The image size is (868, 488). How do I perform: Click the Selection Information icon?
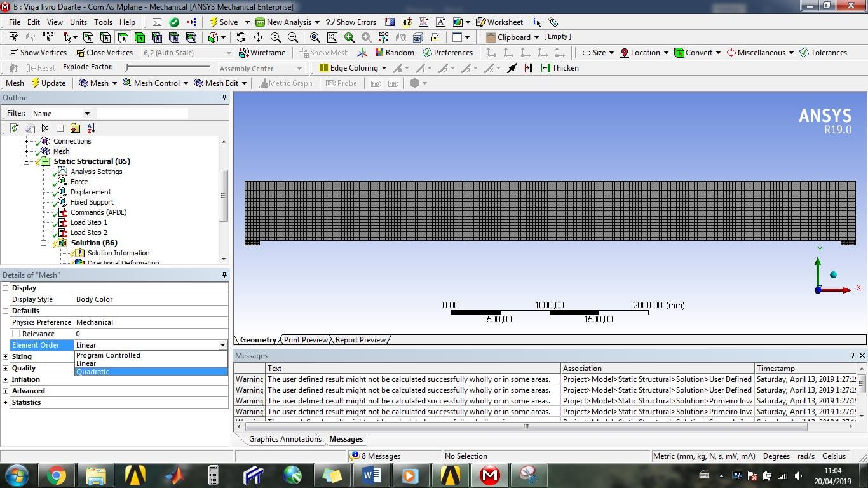point(537,22)
